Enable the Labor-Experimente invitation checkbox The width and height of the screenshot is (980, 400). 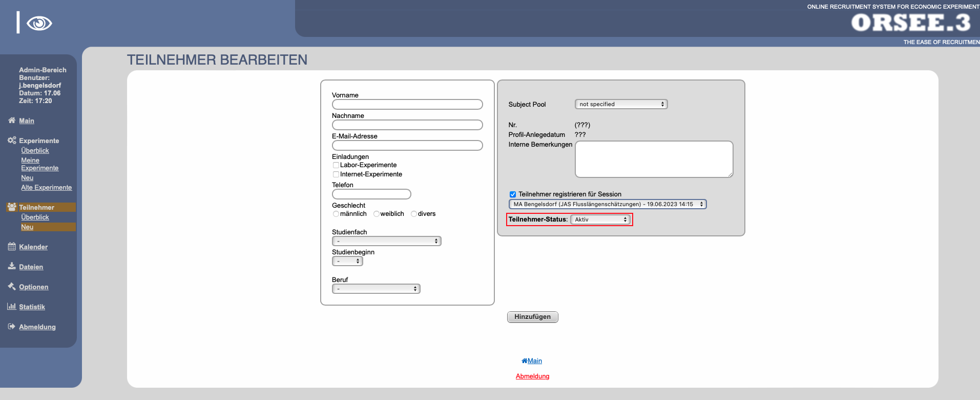(336, 165)
